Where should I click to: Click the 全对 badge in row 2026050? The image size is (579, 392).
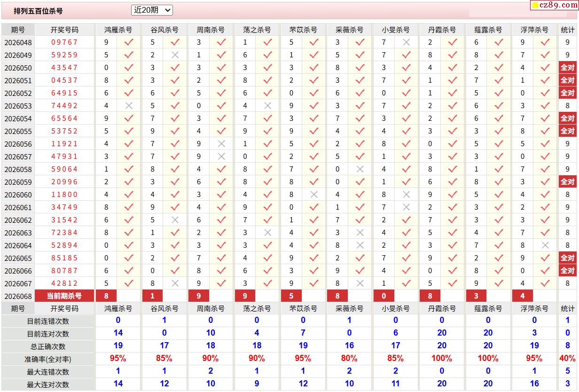pyautogui.click(x=568, y=67)
